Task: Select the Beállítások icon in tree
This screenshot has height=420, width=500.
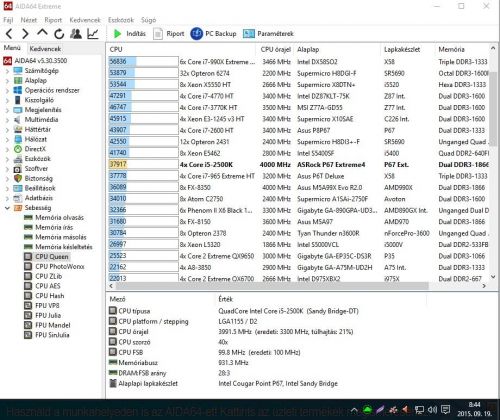Action: click(18, 188)
